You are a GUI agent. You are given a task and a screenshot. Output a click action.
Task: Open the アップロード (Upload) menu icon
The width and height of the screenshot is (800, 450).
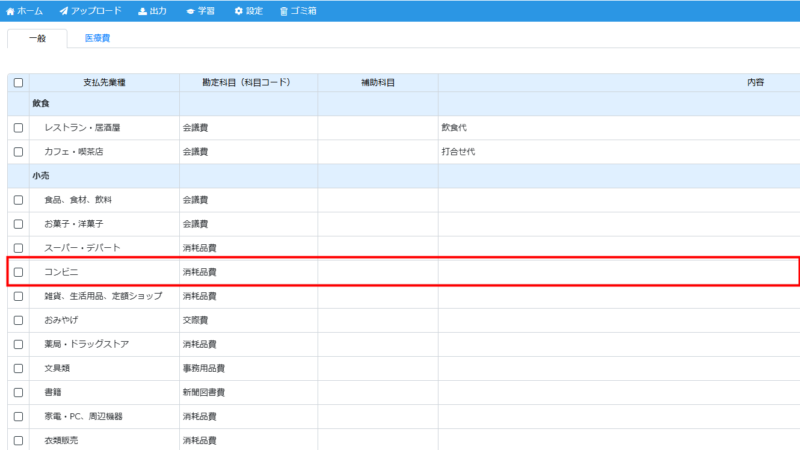point(65,11)
